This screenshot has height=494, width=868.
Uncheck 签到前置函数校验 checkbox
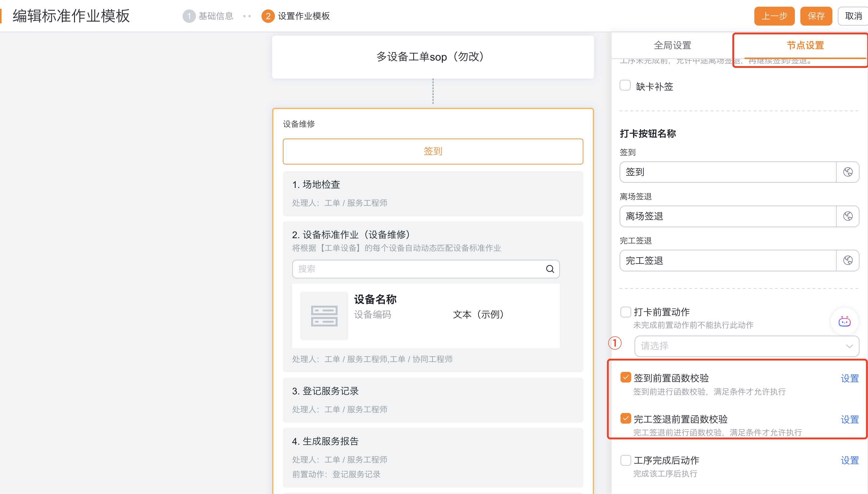625,377
